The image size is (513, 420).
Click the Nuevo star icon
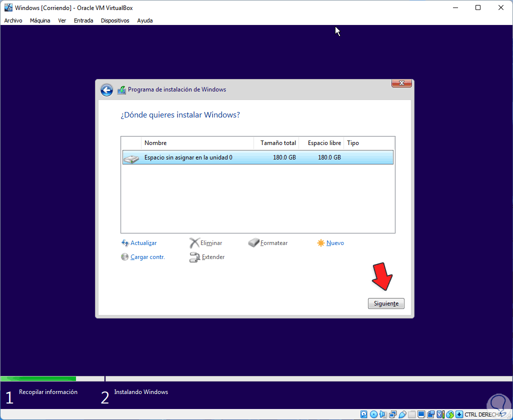tap(321, 243)
